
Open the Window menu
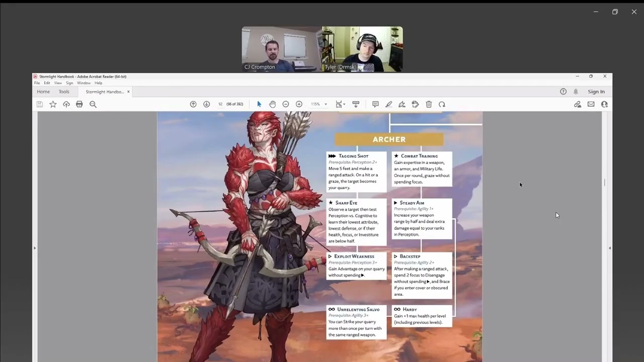(x=84, y=83)
